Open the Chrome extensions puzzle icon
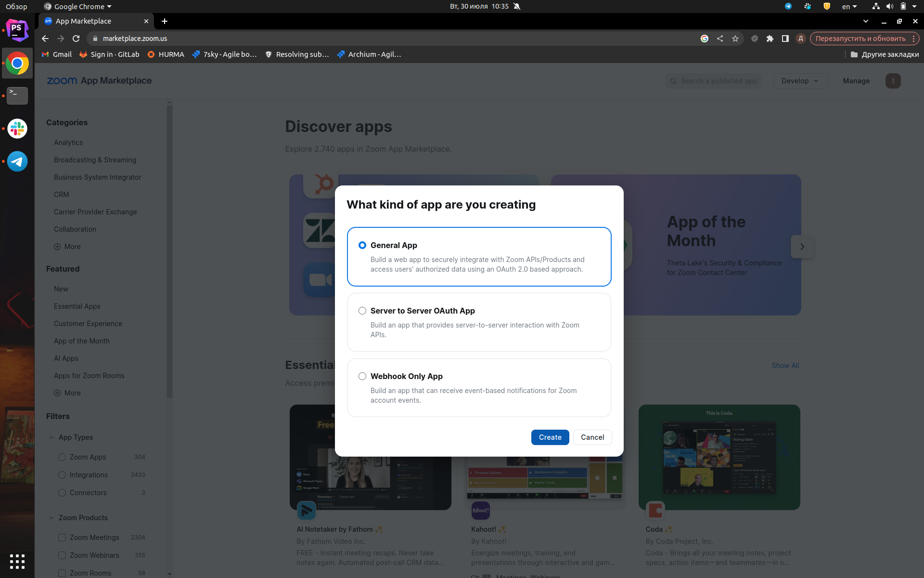The image size is (924, 578). [x=770, y=39]
